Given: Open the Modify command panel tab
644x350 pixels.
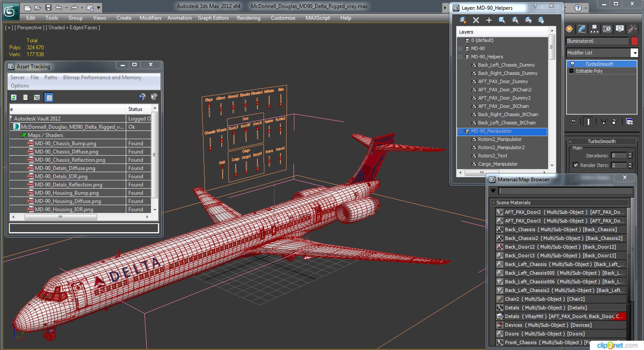Looking at the screenshot, I should (582, 29).
